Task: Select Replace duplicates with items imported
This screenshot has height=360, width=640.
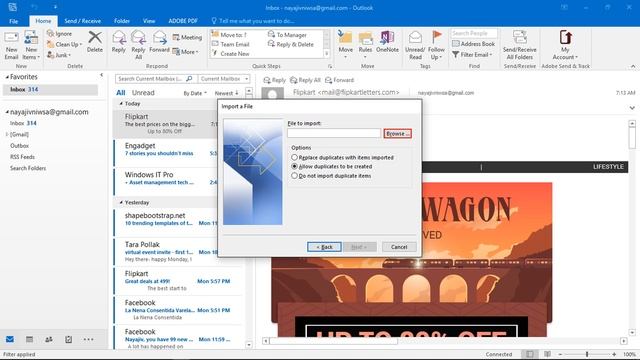Action: click(x=294, y=157)
